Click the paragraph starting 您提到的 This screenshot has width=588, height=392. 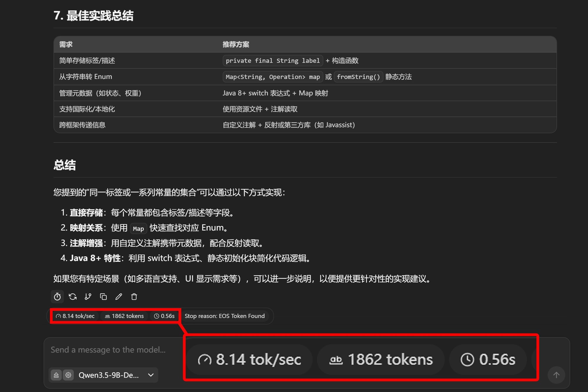pos(169,192)
